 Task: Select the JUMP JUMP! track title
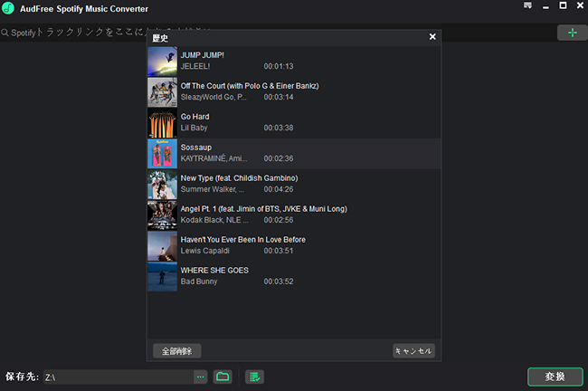(202, 55)
